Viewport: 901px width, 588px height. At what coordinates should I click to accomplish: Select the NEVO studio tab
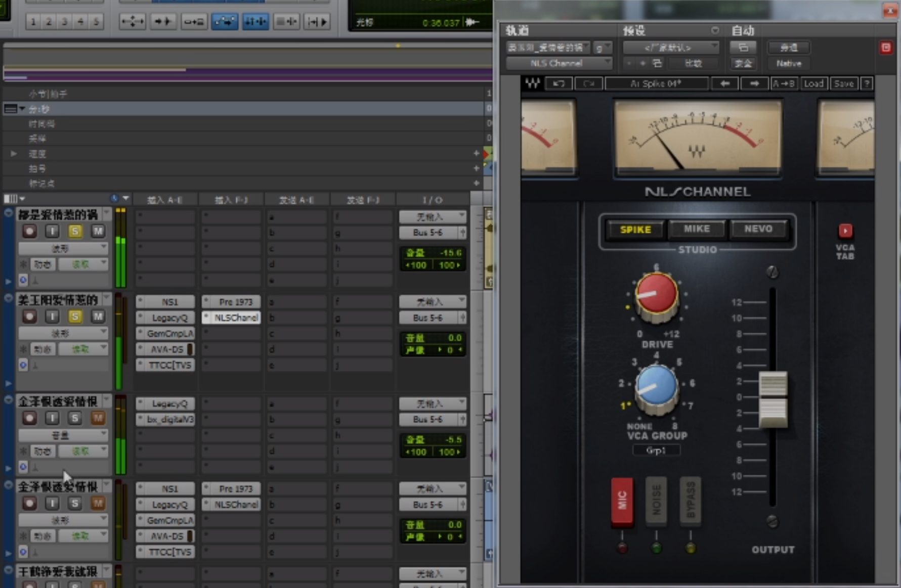click(x=758, y=229)
